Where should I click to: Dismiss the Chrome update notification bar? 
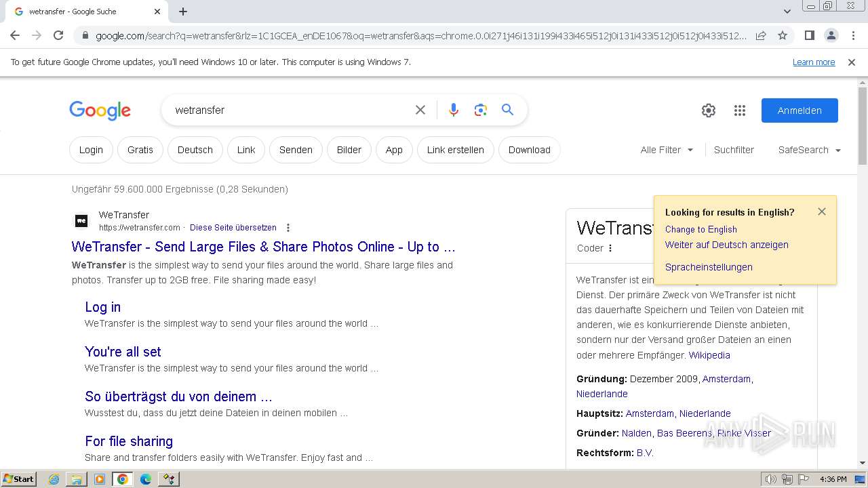(x=852, y=62)
